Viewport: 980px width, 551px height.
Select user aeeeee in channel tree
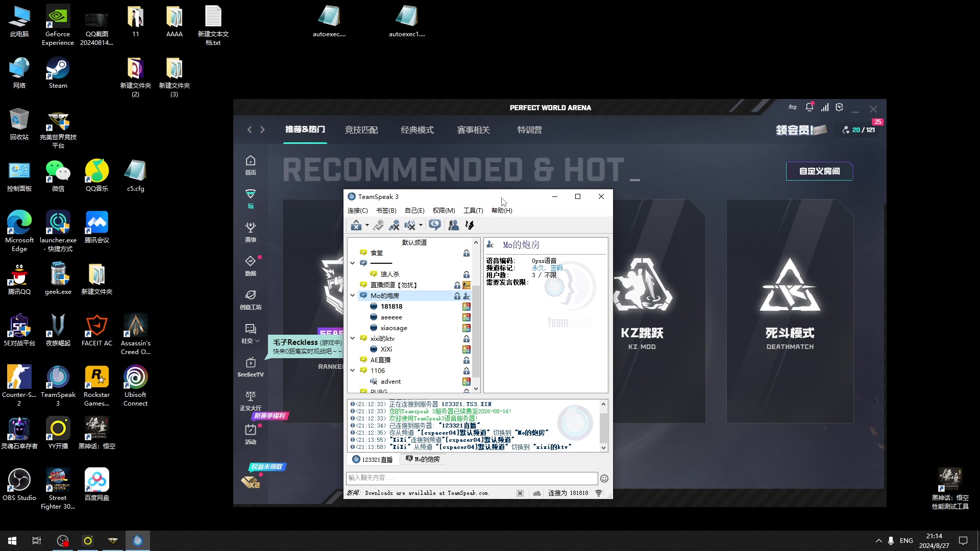[x=391, y=317]
